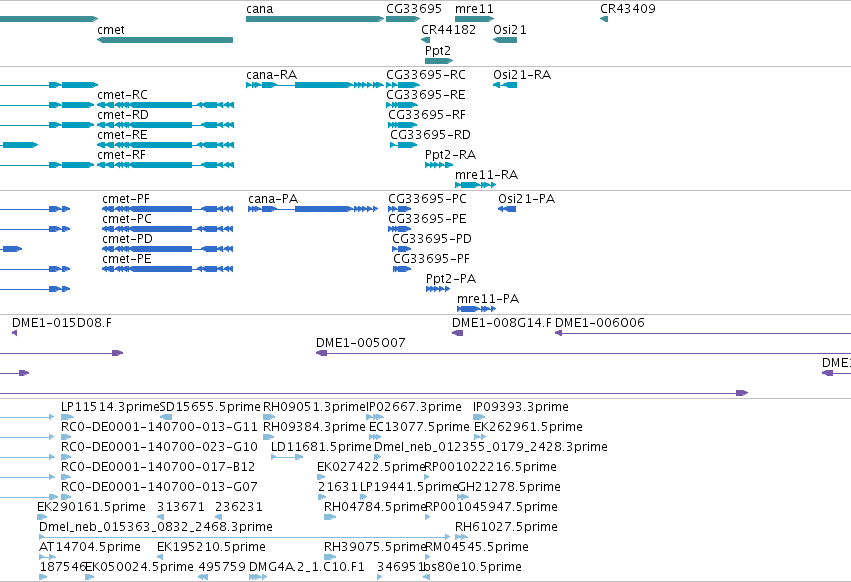This screenshot has height=582, width=851.
Task: Open EST DMG4A2_1.C10.F1
Action: click(257, 578)
